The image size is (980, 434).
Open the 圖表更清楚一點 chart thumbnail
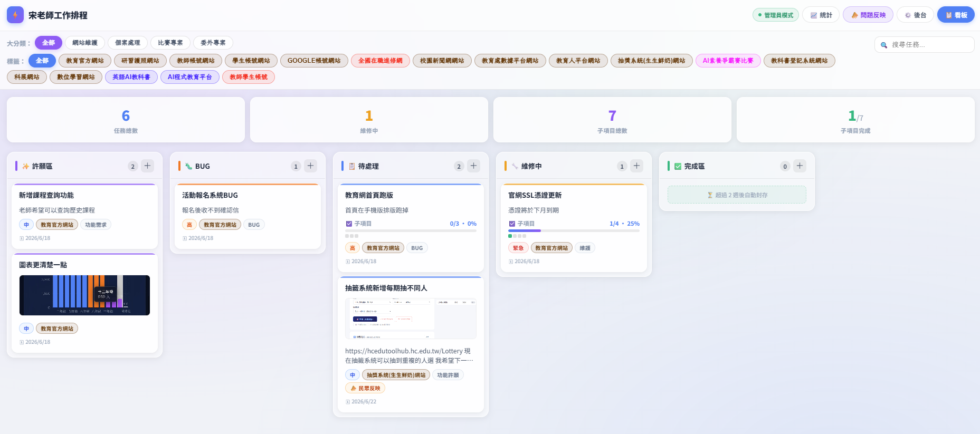84,295
